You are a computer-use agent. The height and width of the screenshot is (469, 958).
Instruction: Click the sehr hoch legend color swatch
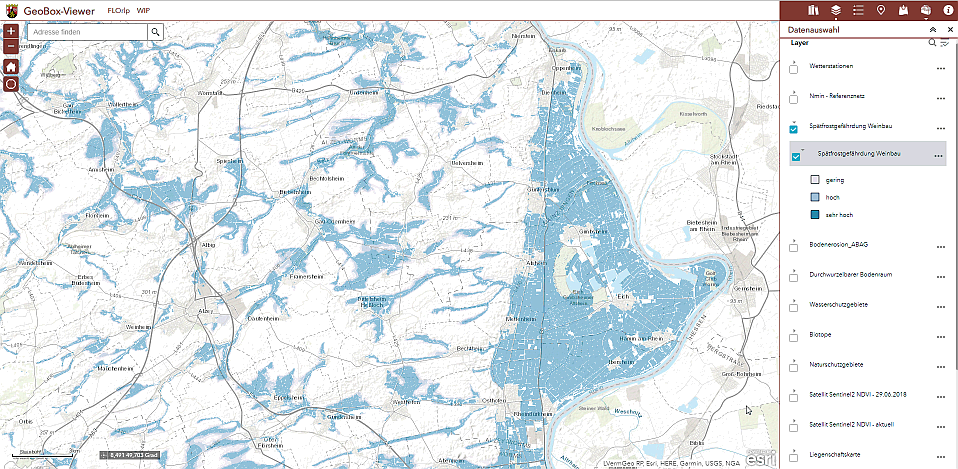[x=814, y=214]
